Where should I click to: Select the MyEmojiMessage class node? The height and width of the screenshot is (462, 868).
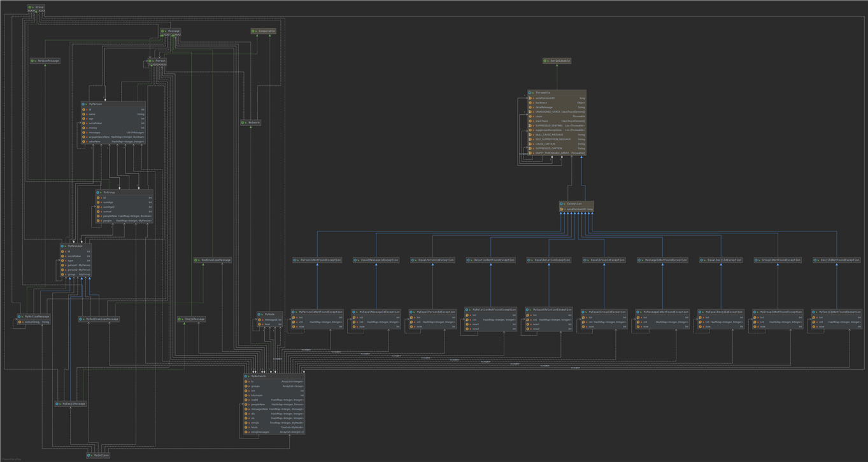coord(70,403)
